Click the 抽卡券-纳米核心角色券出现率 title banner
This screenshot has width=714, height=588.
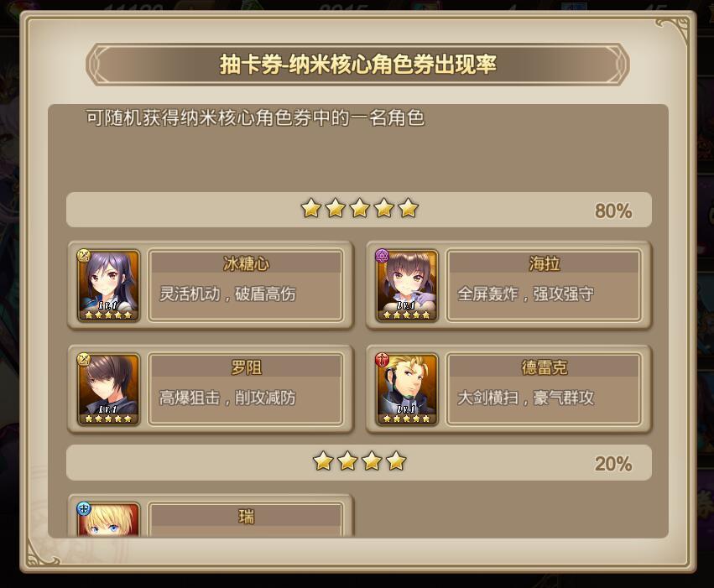click(358, 65)
